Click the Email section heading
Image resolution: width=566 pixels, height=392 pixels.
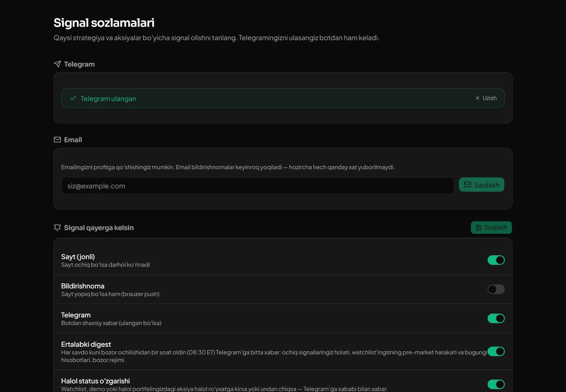73,140
